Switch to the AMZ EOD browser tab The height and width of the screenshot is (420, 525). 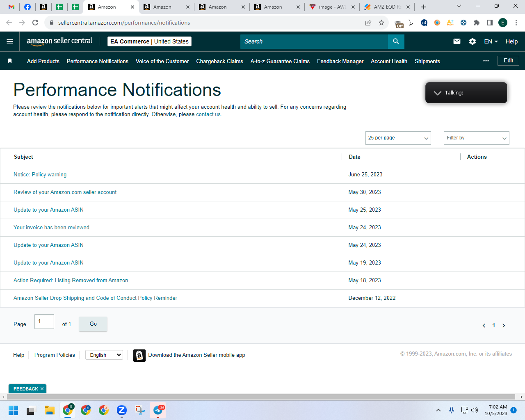(x=387, y=7)
